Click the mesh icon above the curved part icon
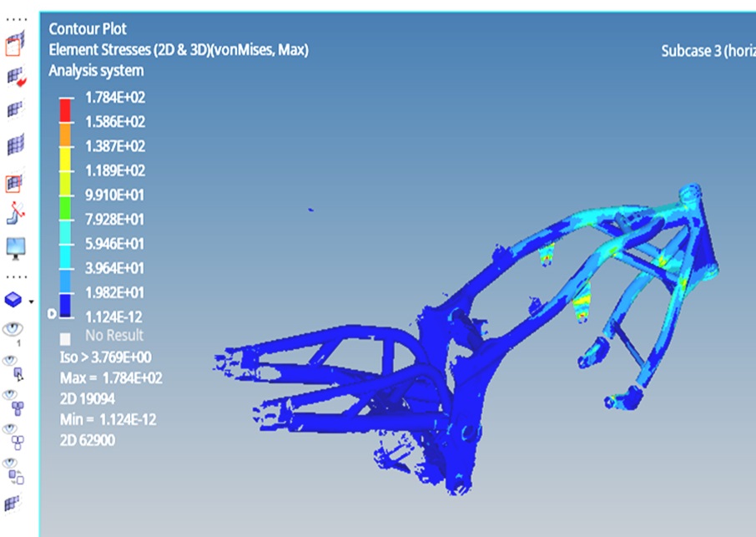Viewport: 756px width, 537px height. tap(15, 182)
